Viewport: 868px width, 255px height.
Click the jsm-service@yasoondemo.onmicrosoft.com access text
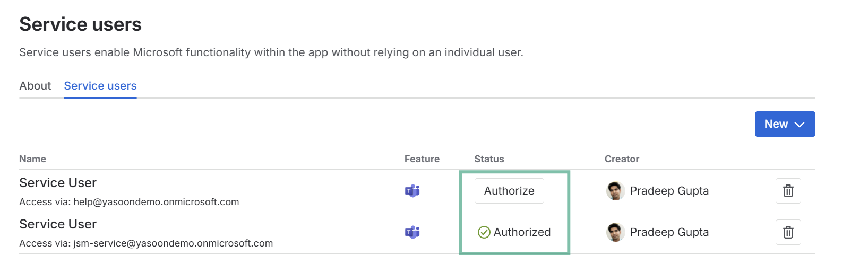point(173,243)
